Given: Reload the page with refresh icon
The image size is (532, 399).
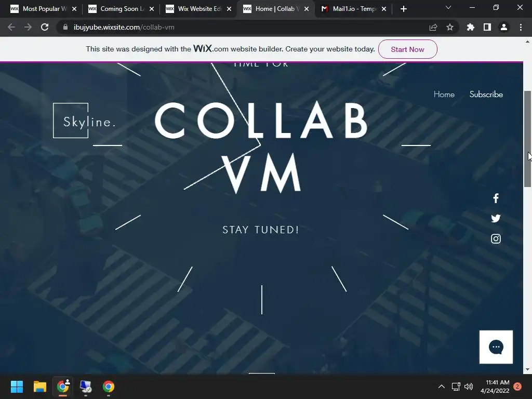Looking at the screenshot, I should tap(45, 27).
